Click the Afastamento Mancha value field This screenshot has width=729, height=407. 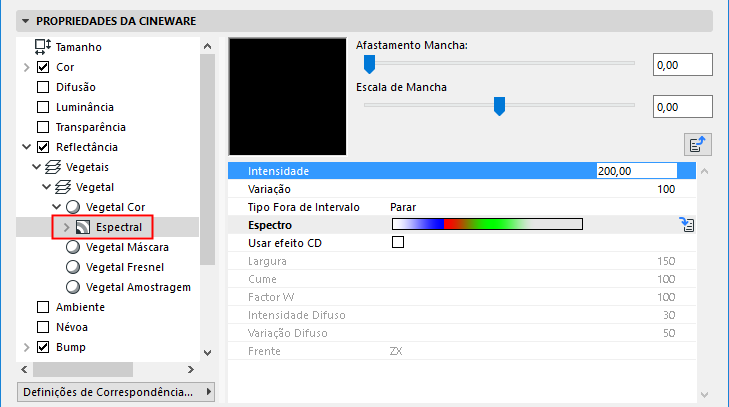[683, 65]
